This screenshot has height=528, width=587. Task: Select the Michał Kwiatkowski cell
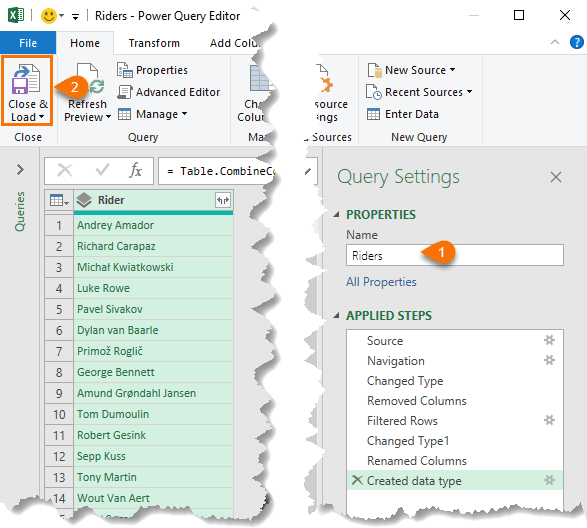pos(153,267)
